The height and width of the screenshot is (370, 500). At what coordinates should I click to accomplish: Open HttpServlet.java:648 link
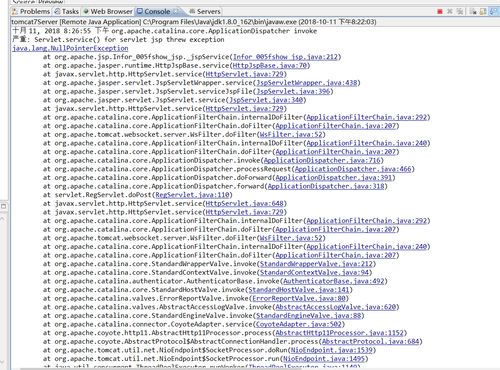(x=245, y=204)
